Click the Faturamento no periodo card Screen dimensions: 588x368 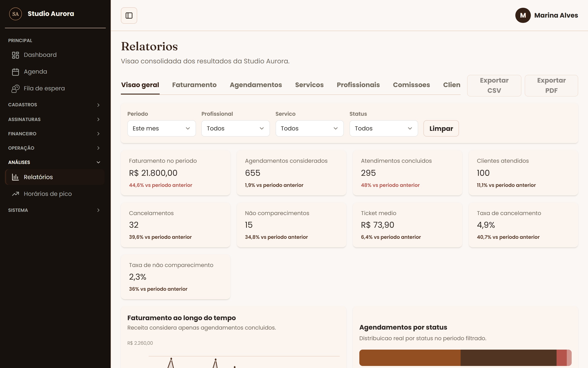click(x=176, y=173)
